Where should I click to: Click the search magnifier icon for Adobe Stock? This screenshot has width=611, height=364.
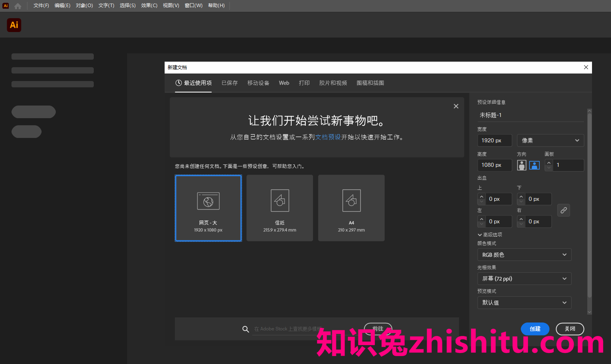pyautogui.click(x=246, y=329)
